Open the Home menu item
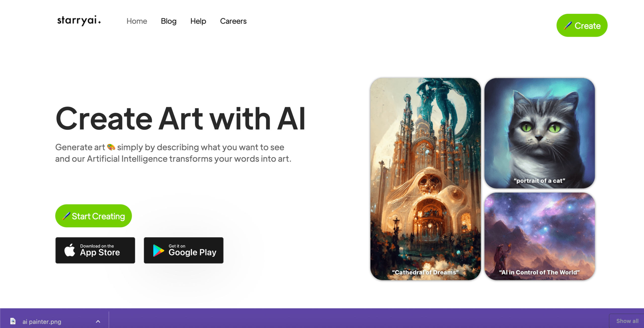This screenshot has height=328, width=644. tap(137, 21)
